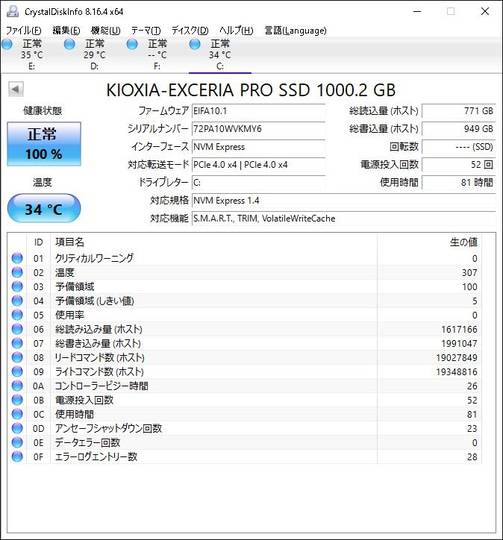Image resolution: width=503 pixels, height=540 pixels.
Task: Click the serial number field 72PA10WVKMY6
Action: 258,129
